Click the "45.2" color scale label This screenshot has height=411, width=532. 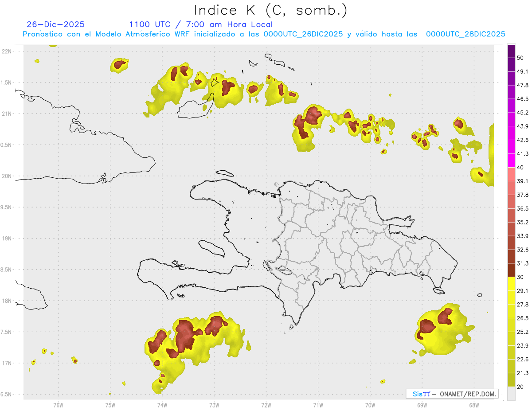click(x=523, y=113)
